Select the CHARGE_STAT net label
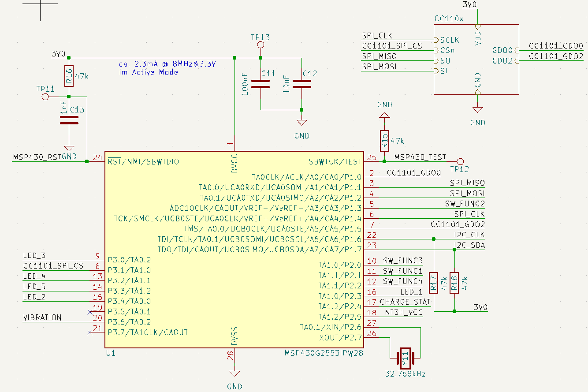 tap(406, 302)
